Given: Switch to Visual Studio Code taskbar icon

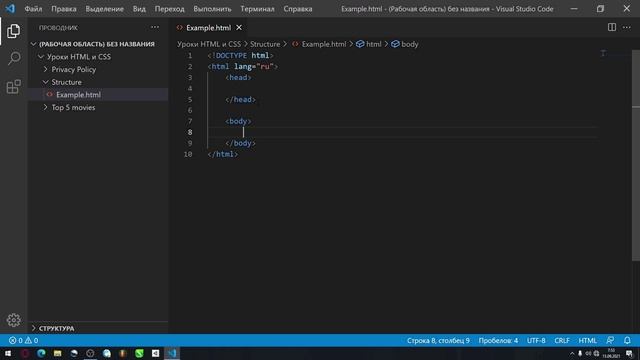Looking at the screenshot, I should [172, 353].
